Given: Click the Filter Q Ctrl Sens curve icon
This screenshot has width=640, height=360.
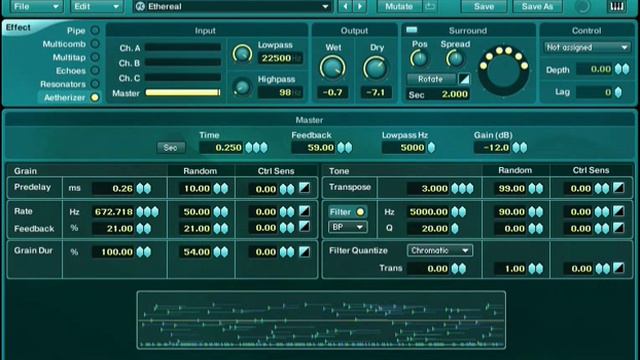Looking at the screenshot, I should 619,228.
